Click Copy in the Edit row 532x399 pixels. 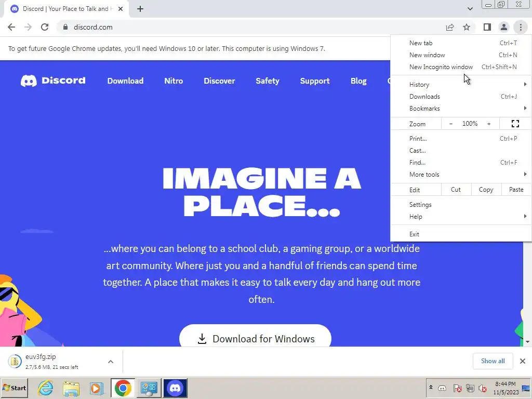click(486, 190)
